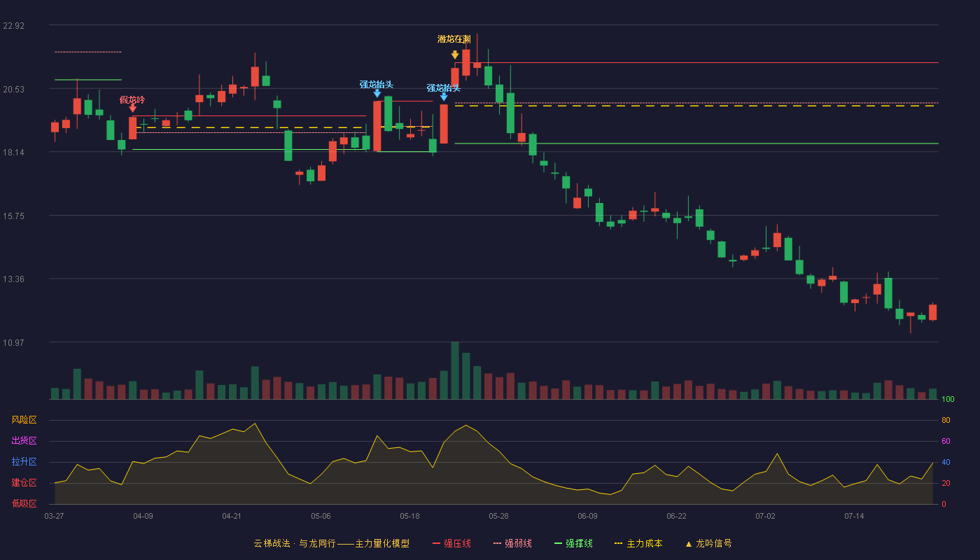Click the red 假龙吟 arrow marker
This screenshot has height=560, width=980.
[x=132, y=108]
